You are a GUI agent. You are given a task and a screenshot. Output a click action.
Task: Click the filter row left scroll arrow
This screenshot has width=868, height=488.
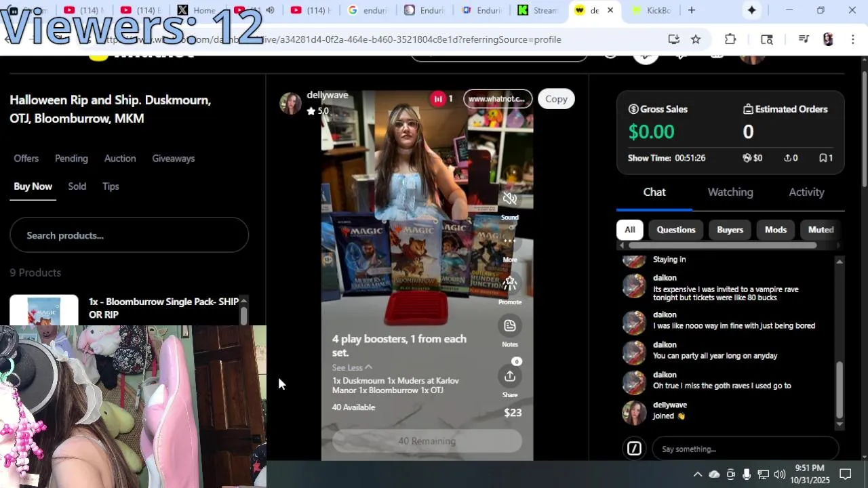pyautogui.click(x=622, y=245)
